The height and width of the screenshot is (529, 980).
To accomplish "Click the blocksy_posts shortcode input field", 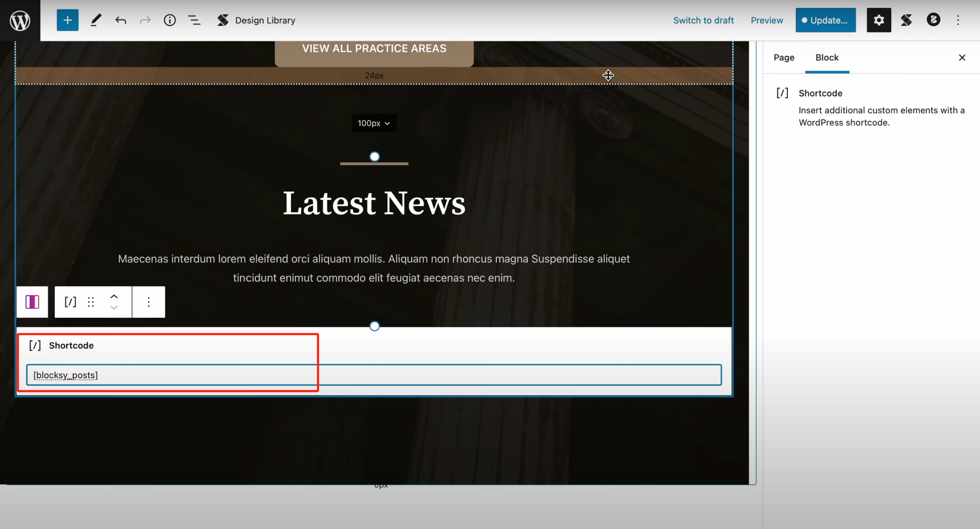I will tap(374, 375).
